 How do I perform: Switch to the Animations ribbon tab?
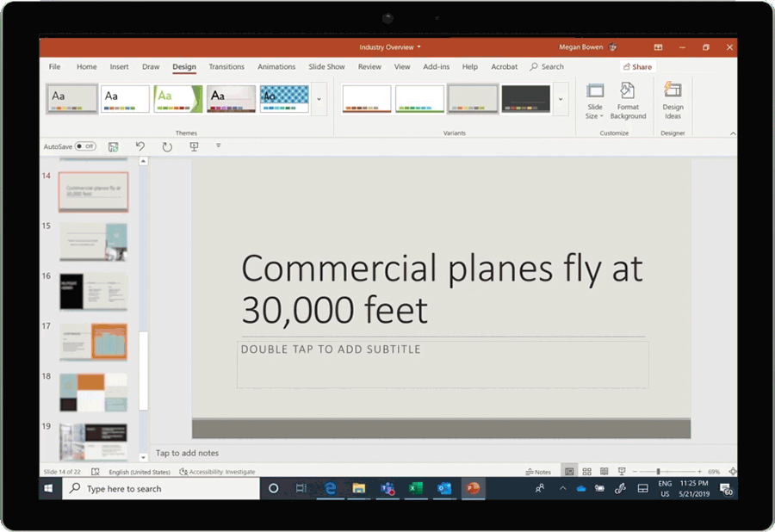tap(276, 66)
